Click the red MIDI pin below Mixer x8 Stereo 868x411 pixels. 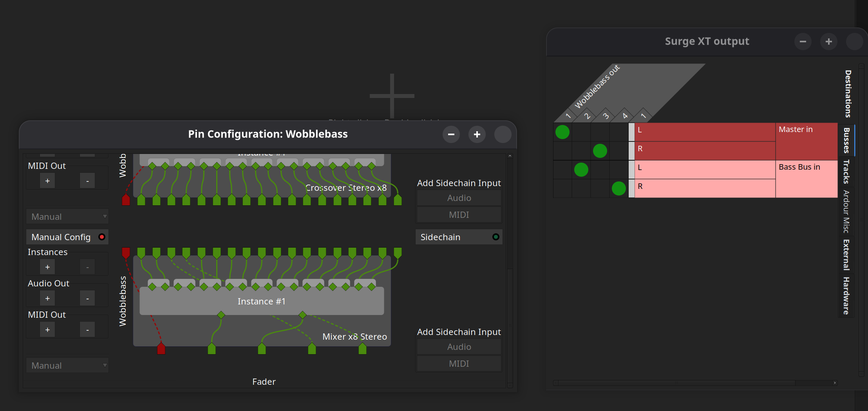[x=161, y=348]
